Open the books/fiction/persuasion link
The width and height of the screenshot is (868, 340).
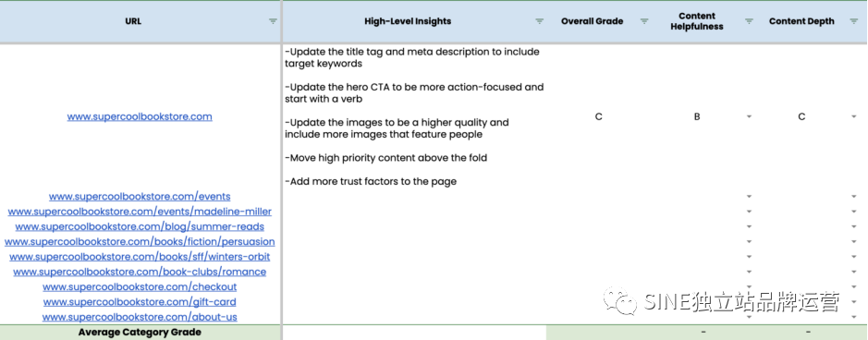click(140, 241)
